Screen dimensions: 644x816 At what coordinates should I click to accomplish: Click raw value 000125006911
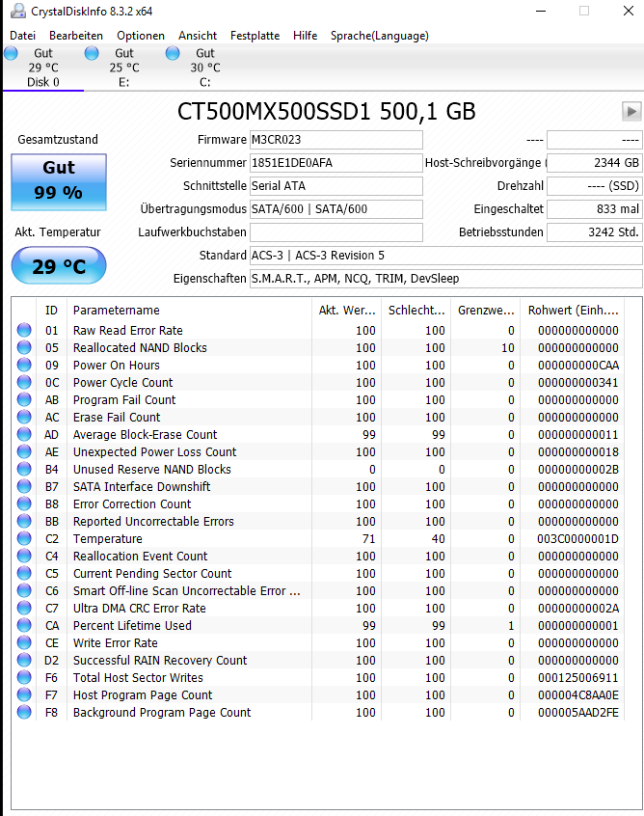click(577, 677)
